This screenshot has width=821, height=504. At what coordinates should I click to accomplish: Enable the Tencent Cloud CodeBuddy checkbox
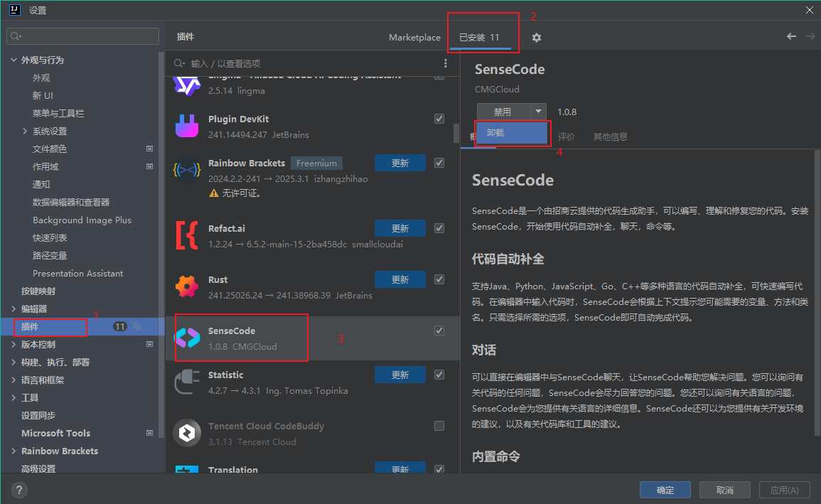439,426
